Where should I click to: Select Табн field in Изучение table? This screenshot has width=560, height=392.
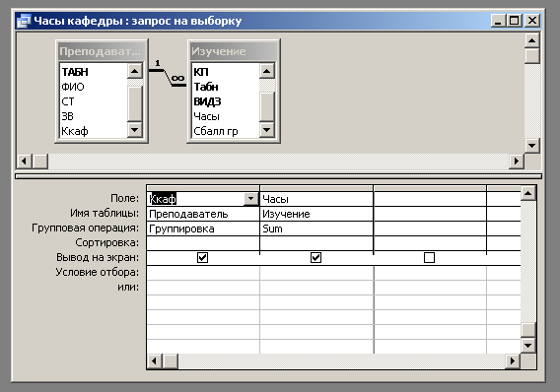click(206, 87)
